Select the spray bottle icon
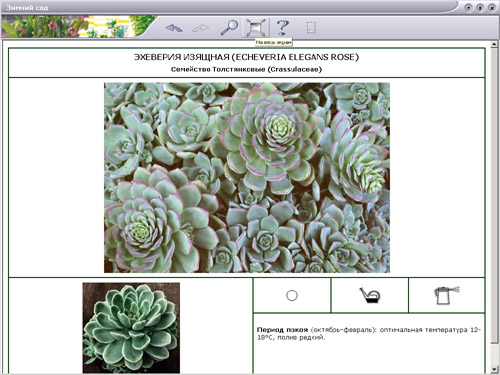 [447, 295]
